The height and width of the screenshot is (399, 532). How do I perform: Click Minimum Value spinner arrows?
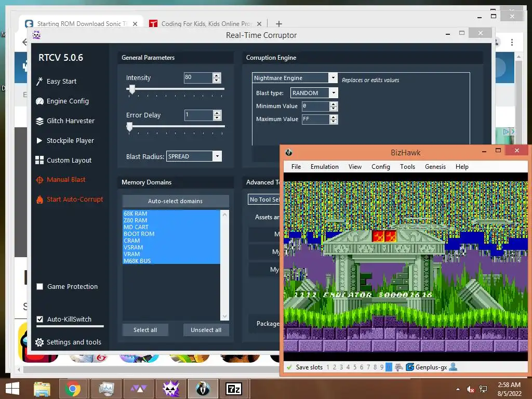pos(334,106)
